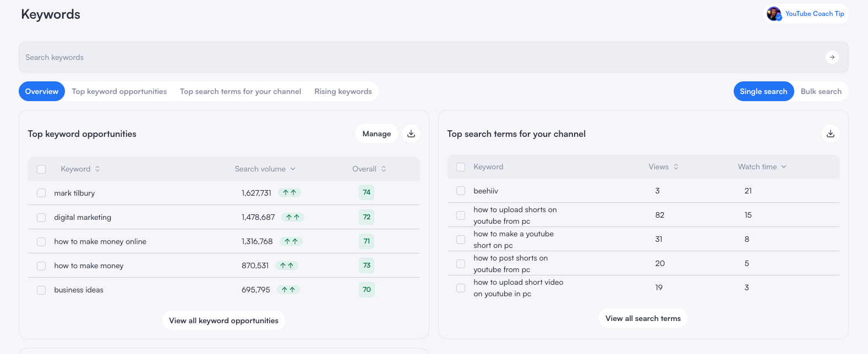Click the 1,627,731 search volume value
Screen dimensions: 868x354
[x=256, y=193]
